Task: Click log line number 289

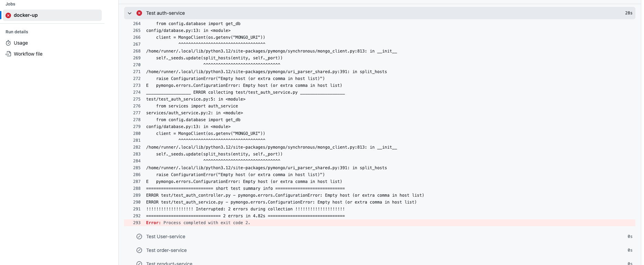Action: (x=137, y=195)
